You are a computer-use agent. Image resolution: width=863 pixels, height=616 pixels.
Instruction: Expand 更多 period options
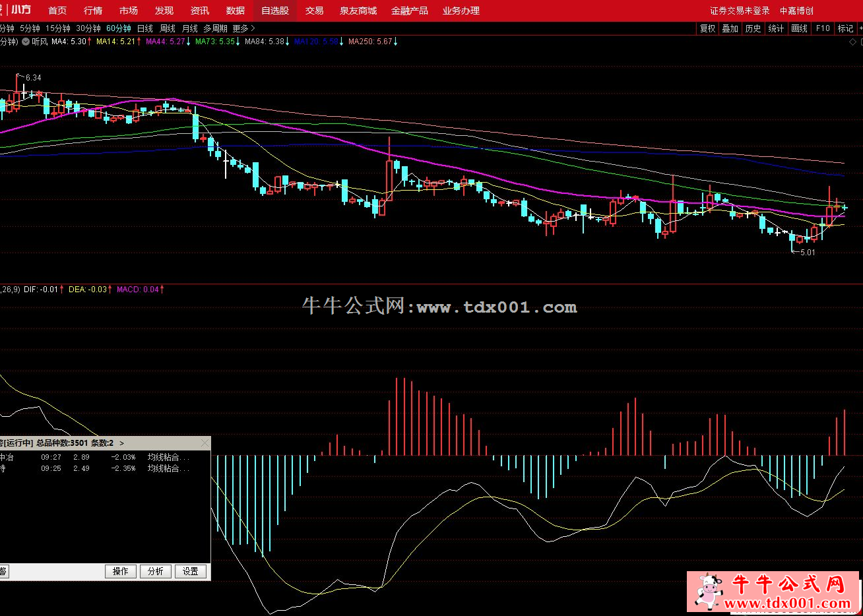click(x=243, y=28)
